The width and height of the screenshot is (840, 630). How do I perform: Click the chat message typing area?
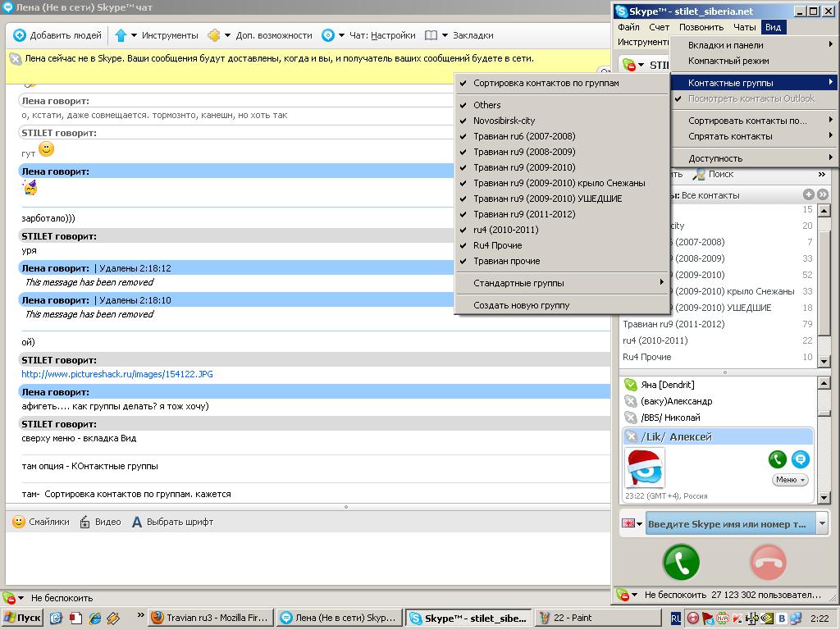coord(308,558)
